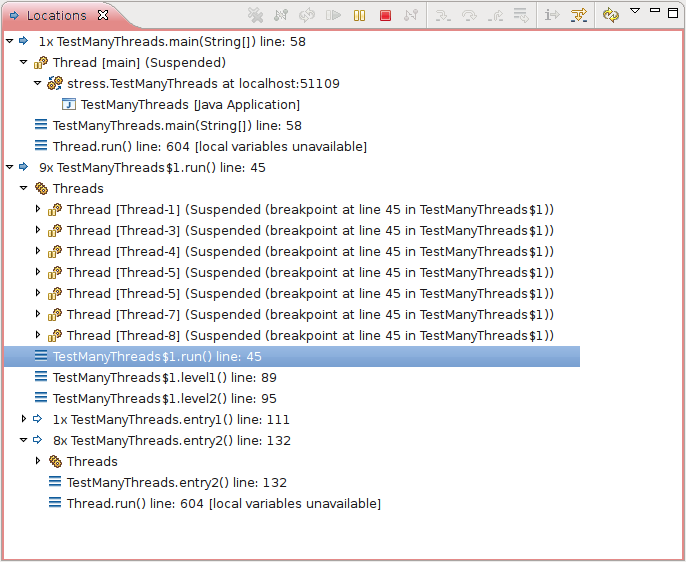Select 'stress.TestManyThreads at localhost:51109' row
The height and width of the screenshot is (562, 686).
tap(203, 84)
